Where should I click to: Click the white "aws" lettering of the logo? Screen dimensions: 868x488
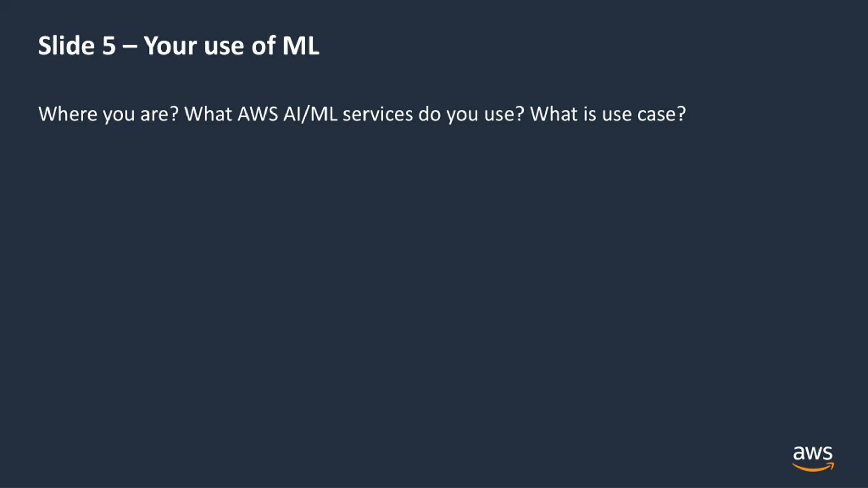click(813, 453)
